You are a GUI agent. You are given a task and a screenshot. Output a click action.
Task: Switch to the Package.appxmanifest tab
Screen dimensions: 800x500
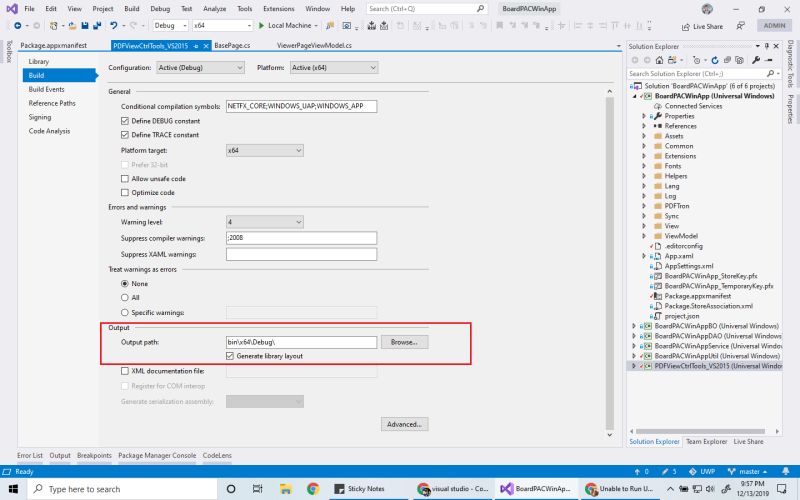coord(54,45)
